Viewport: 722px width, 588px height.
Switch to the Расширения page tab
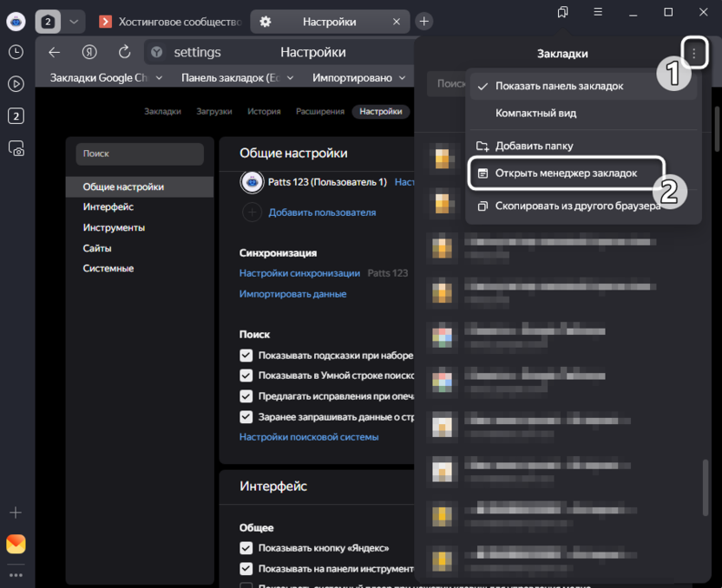pyautogui.click(x=320, y=111)
